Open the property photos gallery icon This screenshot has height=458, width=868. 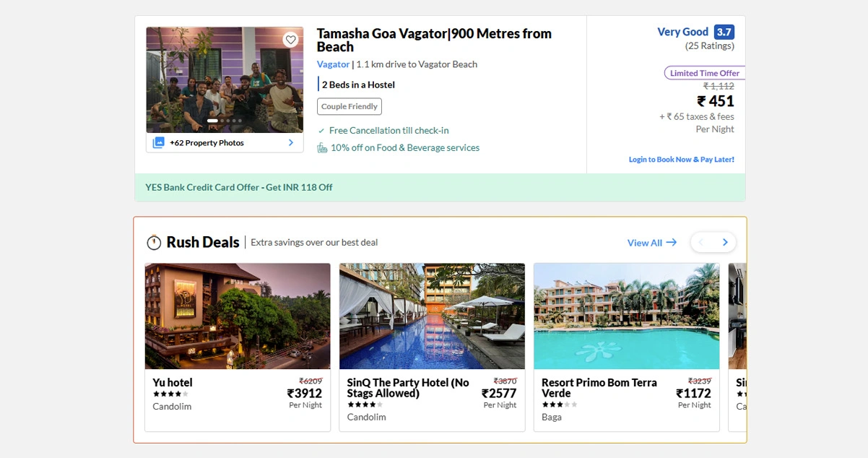point(159,143)
